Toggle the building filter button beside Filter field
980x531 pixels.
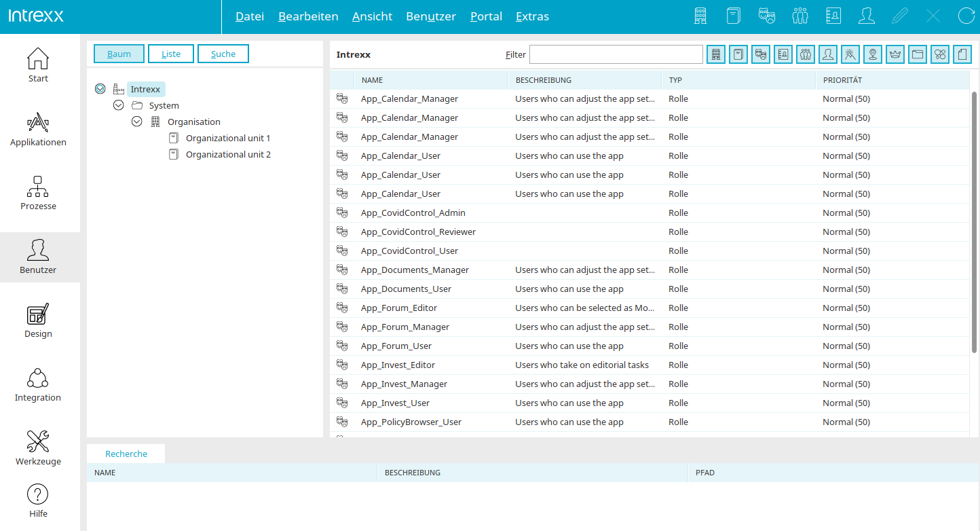tap(716, 54)
